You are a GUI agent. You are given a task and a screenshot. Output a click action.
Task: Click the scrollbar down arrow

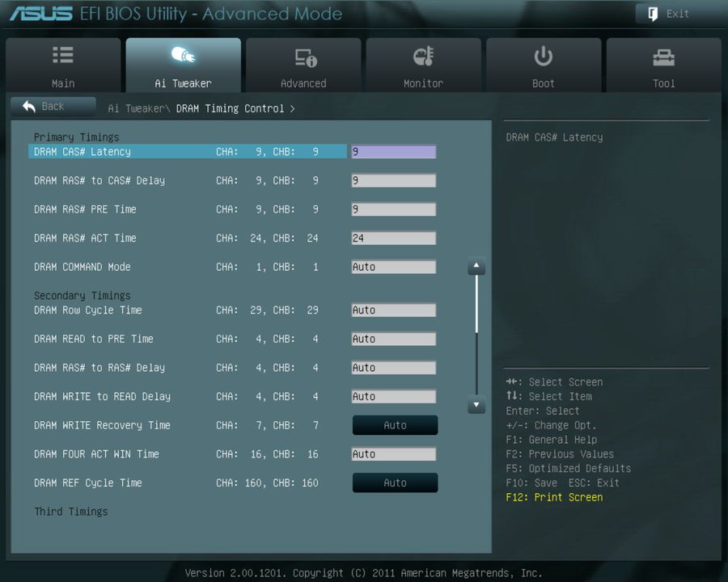(x=476, y=406)
